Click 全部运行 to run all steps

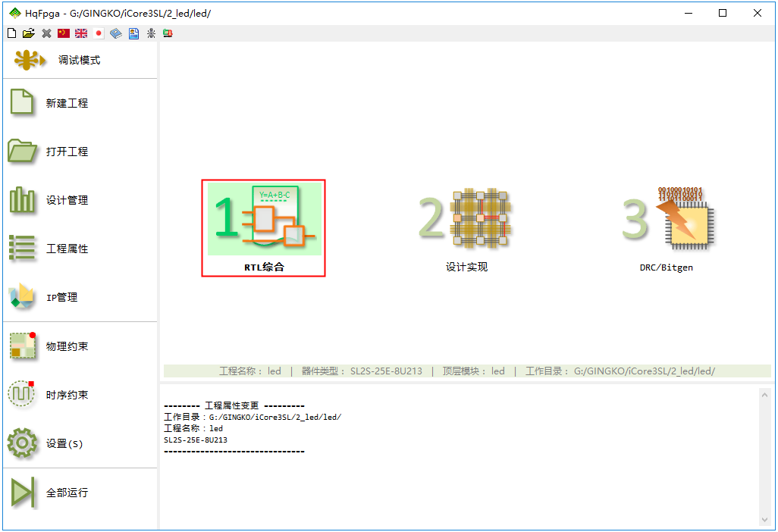click(x=67, y=493)
